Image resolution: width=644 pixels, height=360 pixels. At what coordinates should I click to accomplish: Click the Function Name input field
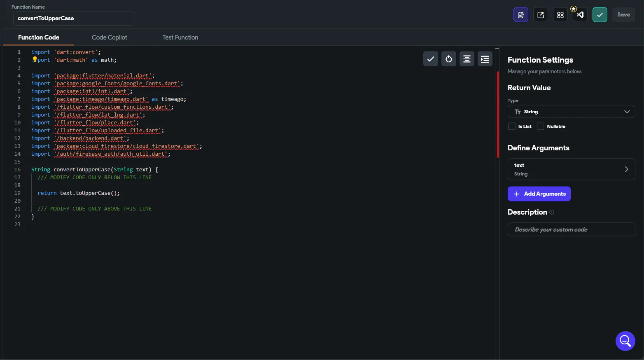tap(74, 19)
